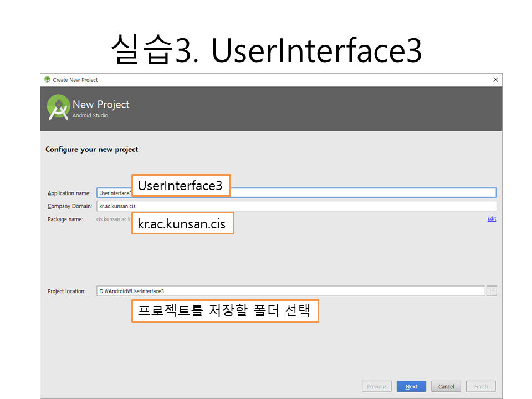Click the Edit link beside Package name
Viewport: 532px width, 399px height.
pyautogui.click(x=492, y=219)
